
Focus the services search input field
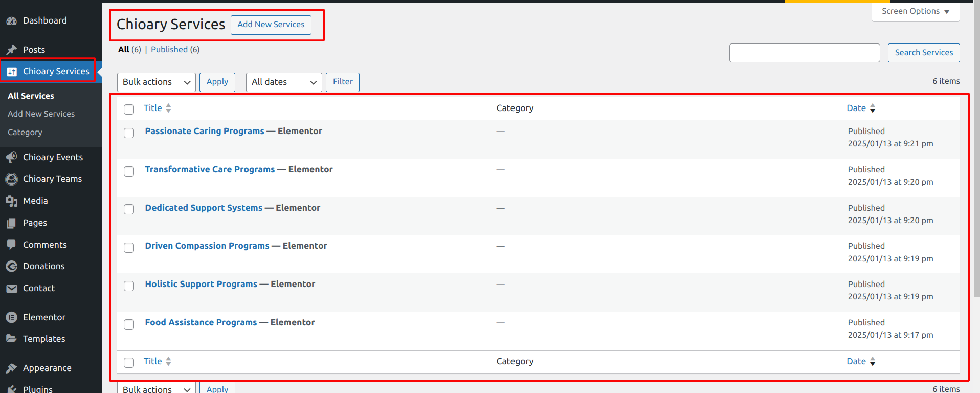coord(804,53)
